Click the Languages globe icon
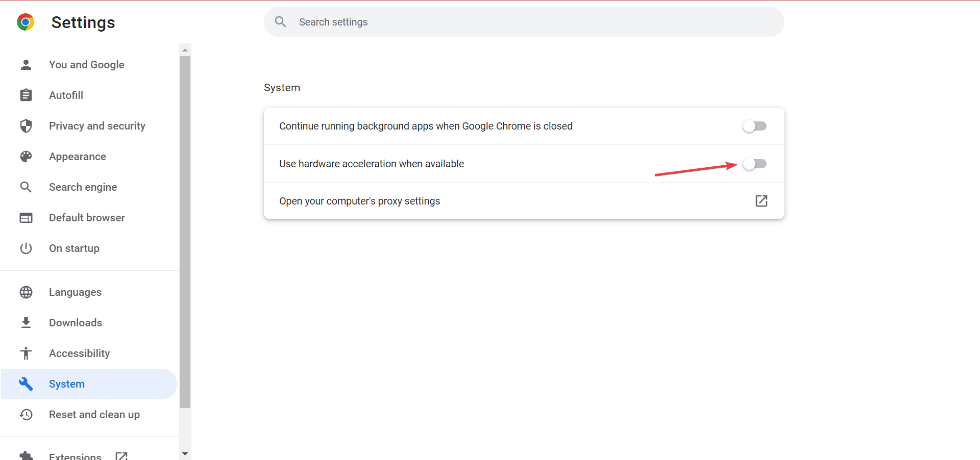 [x=26, y=292]
